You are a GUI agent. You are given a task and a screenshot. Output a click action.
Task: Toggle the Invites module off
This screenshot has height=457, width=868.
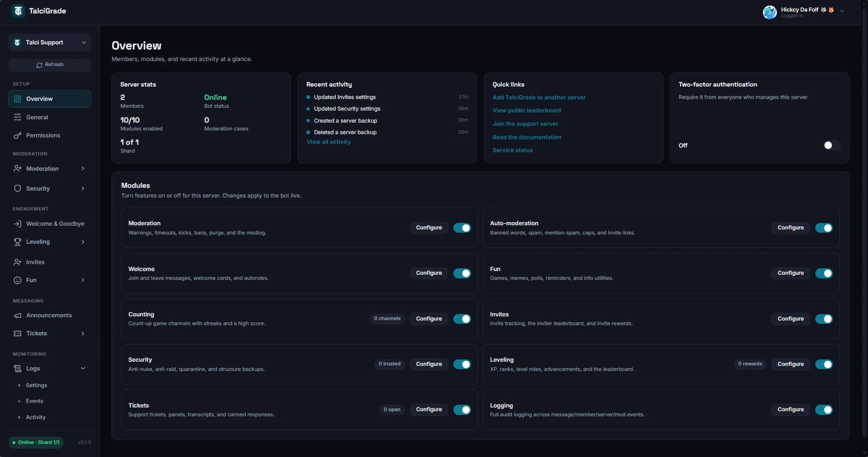point(824,319)
